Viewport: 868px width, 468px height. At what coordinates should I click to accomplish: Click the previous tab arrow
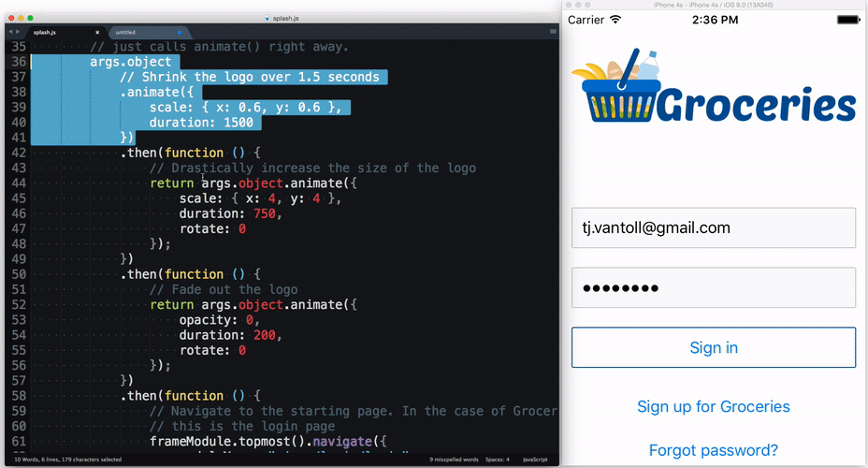coord(9,32)
